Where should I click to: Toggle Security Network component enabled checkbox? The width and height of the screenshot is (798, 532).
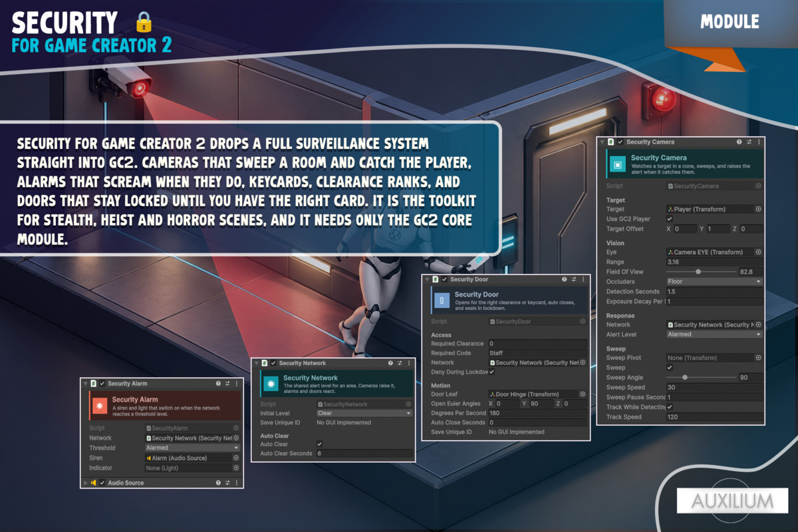273,363
